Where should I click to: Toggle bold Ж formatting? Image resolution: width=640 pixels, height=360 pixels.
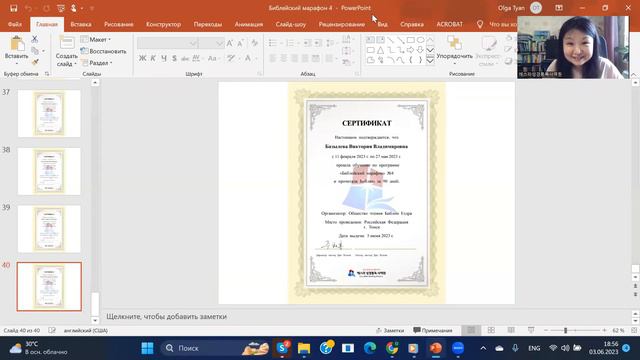142,58
